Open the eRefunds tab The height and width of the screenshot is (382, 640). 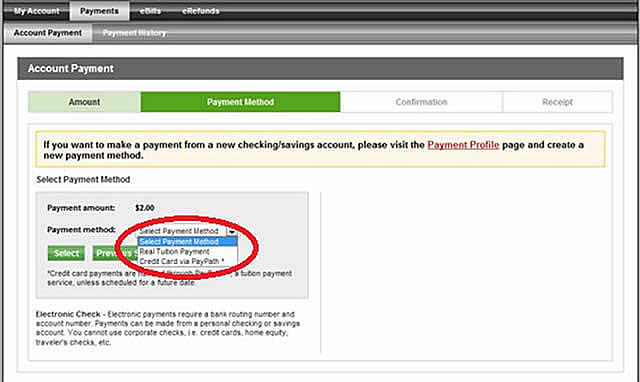pos(200,11)
